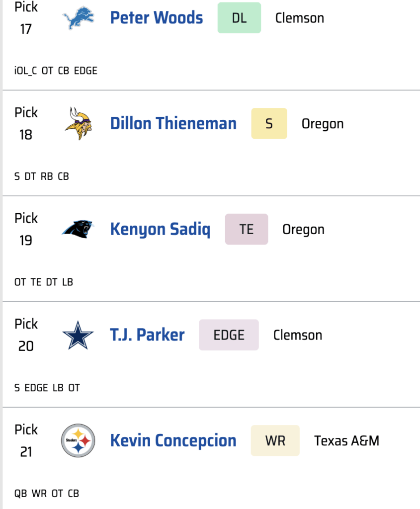
Task: Click the Detroit Lions team logo
Action: 78,19
